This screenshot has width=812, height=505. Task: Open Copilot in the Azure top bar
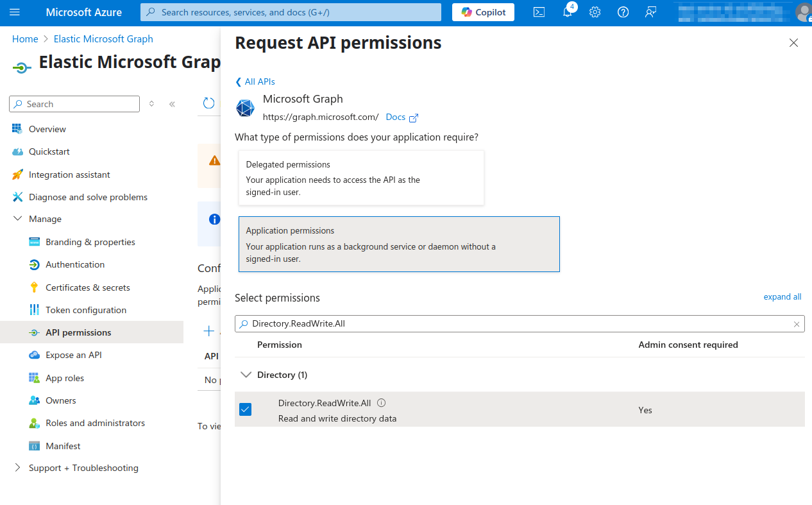click(483, 12)
